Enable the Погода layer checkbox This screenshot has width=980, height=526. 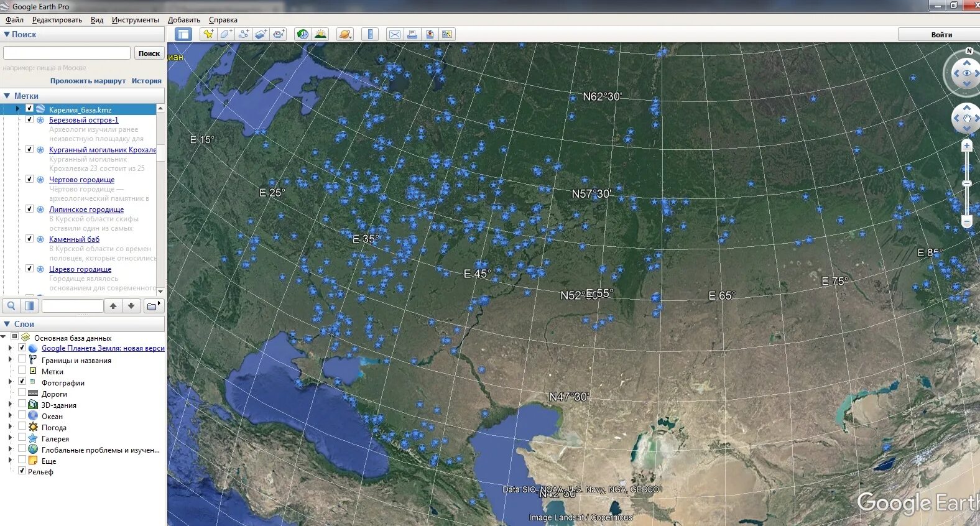22,427
